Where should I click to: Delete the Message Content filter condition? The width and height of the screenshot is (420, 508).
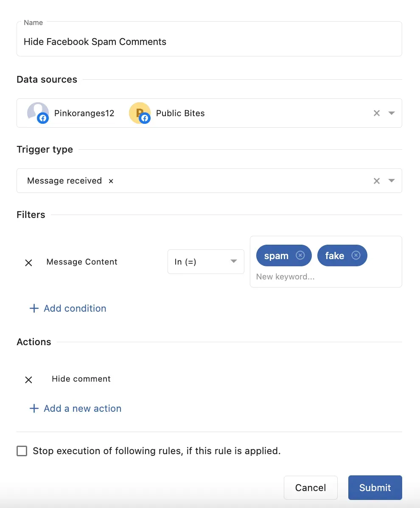click(28, 262)
